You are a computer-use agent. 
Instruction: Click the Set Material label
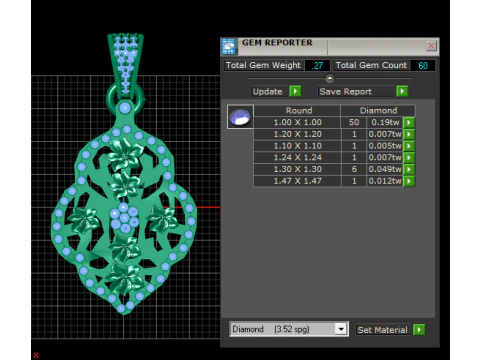383,330
